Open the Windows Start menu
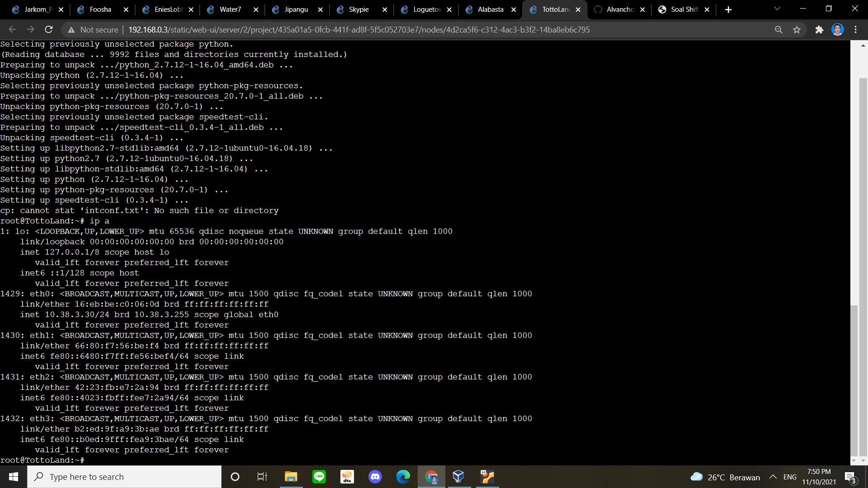 pos(14,477)
